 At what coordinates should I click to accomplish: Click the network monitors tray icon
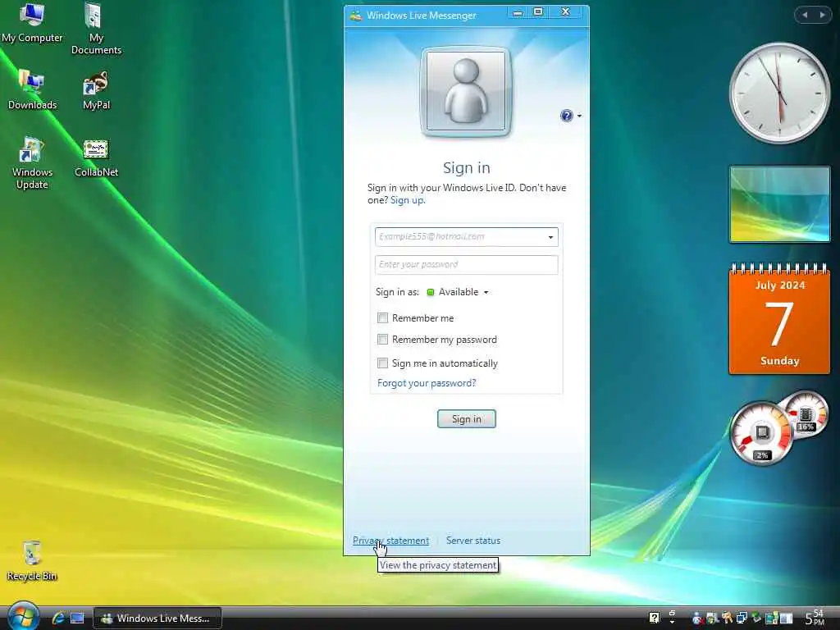pyautogui.click(x=742, y=618)
